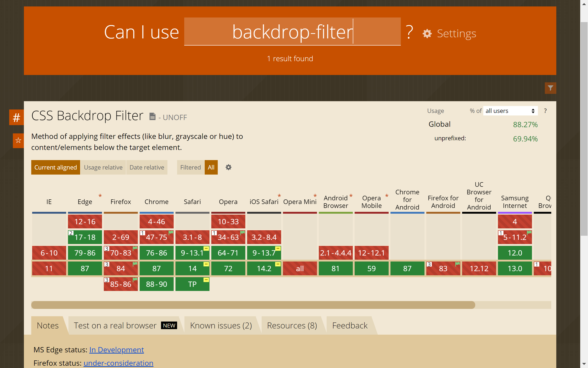Click Chrome for Android 87 cell

click(x=407, y=268)
